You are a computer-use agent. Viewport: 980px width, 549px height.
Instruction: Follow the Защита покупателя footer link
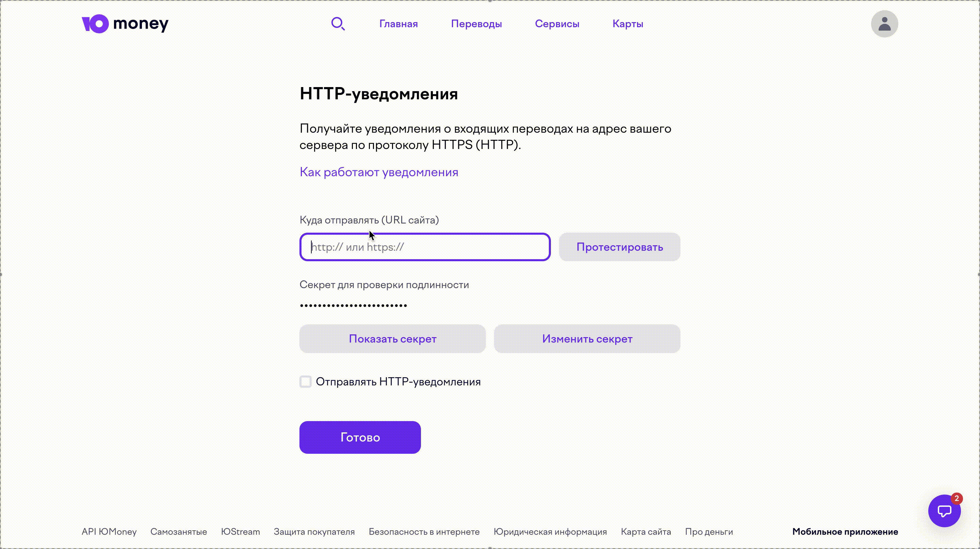314,532
